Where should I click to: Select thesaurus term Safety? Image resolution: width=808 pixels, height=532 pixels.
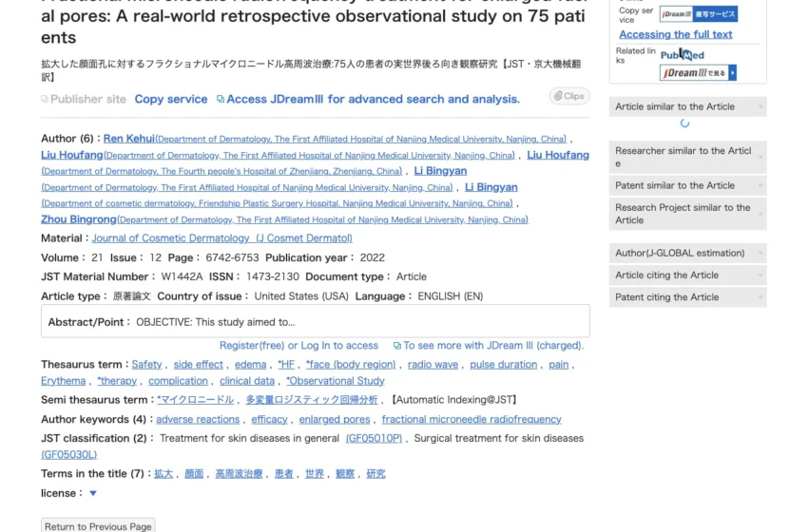tap(146, 365)
